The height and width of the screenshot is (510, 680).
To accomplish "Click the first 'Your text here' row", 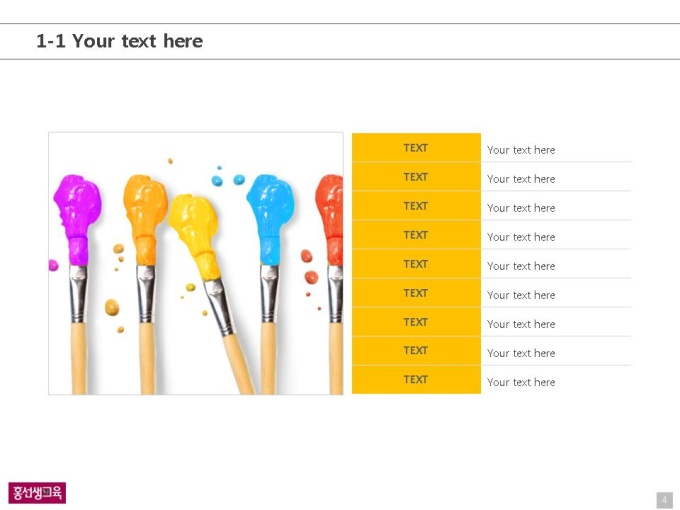I will (556, 150).
